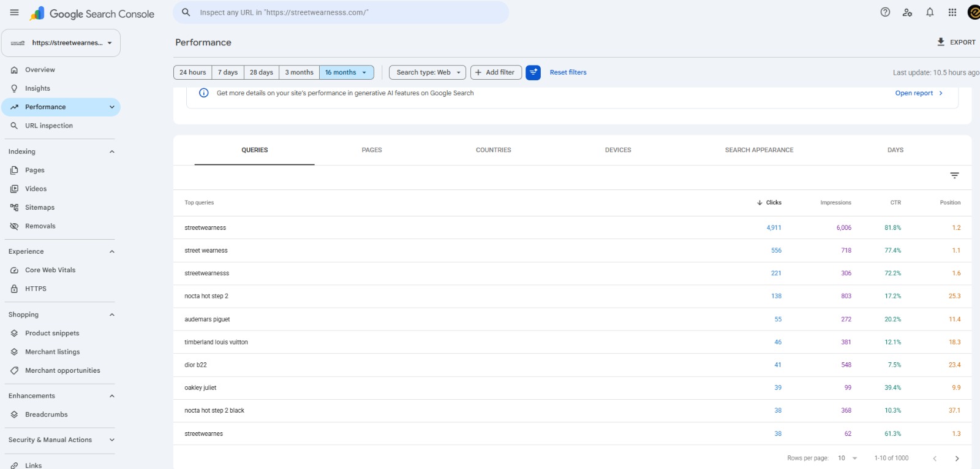Viewport: 980px width, 469px height.
Task: Switch to the Devices tab
Action: pos(618,150)
